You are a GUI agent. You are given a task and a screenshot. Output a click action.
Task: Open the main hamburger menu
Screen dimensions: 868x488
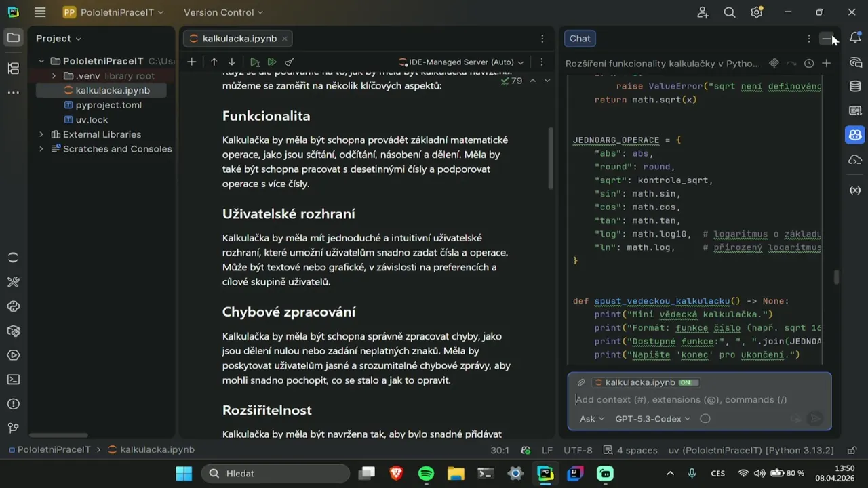40,12
